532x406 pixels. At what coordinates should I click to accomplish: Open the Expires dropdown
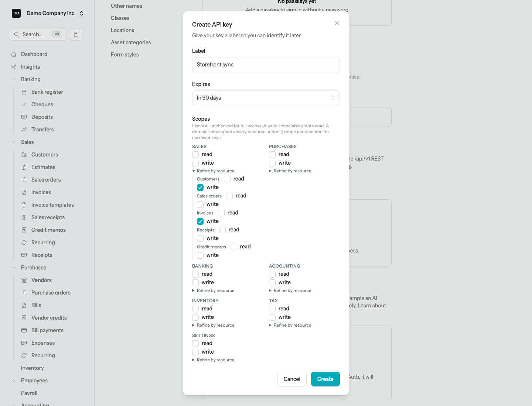[266, 98]
